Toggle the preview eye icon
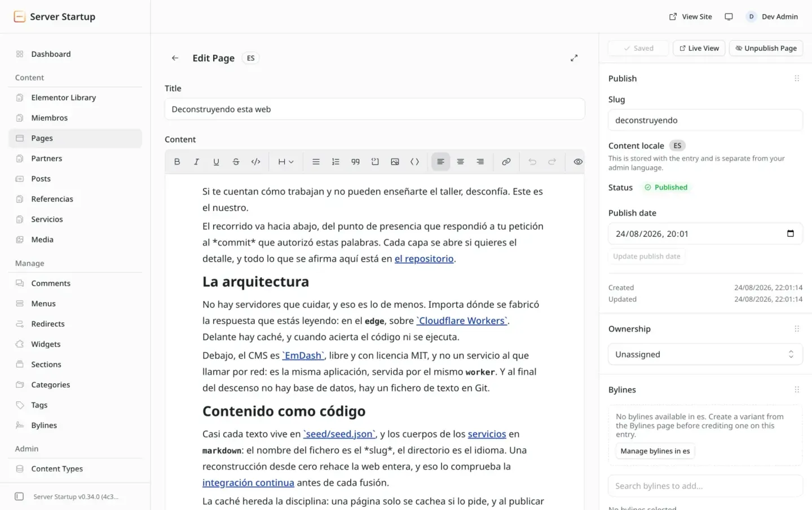812x510 pixels. (x=578, y=162)
